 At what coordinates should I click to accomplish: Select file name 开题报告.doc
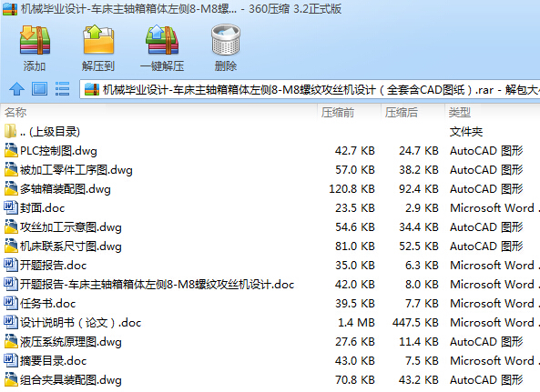[x=53, y=266]
